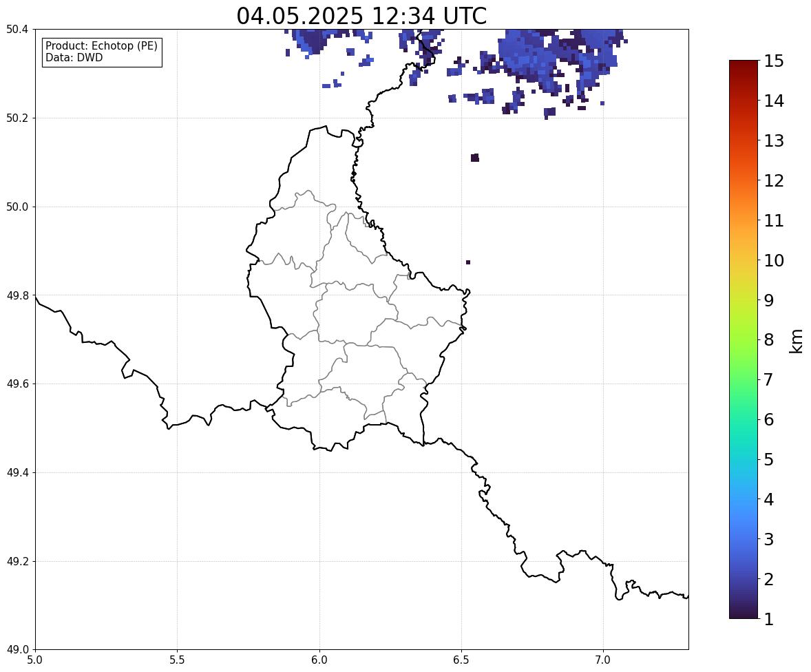Click the colorbar tick label "4"

click(x=768, y=499)
